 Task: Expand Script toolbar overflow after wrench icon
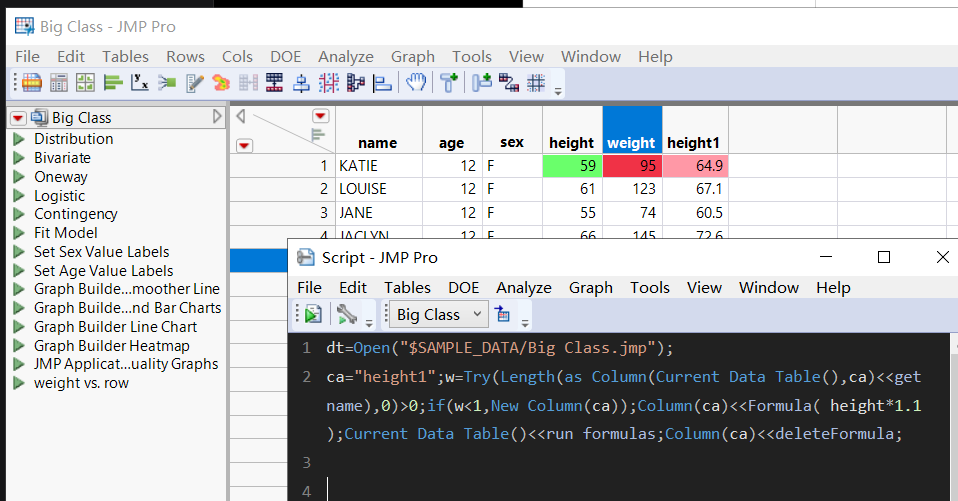point(369,323)
